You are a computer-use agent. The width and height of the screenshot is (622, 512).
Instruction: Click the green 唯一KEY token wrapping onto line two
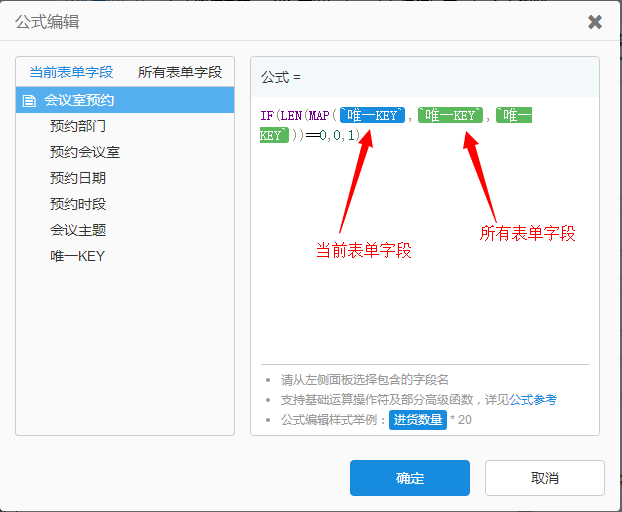[x=514, y=115]
